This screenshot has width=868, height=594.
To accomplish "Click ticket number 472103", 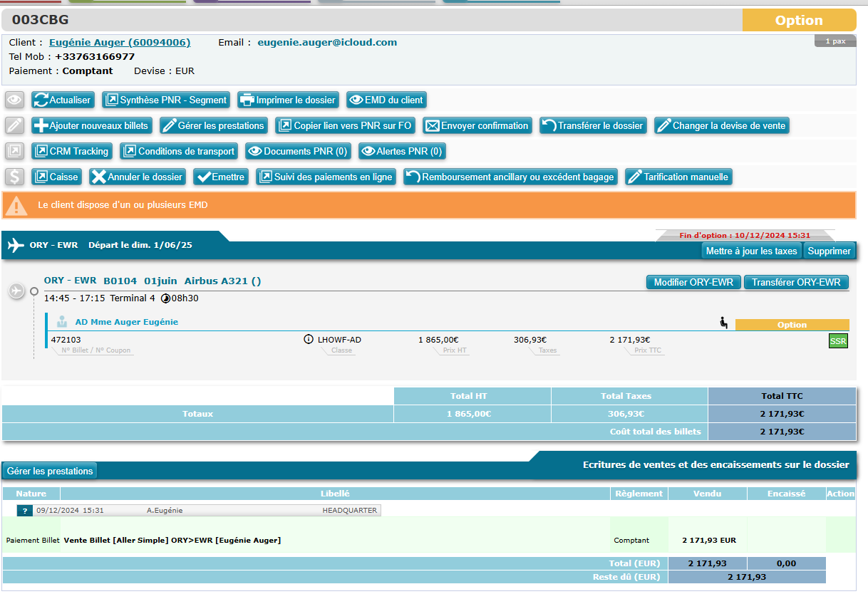I will pos(66,340).
